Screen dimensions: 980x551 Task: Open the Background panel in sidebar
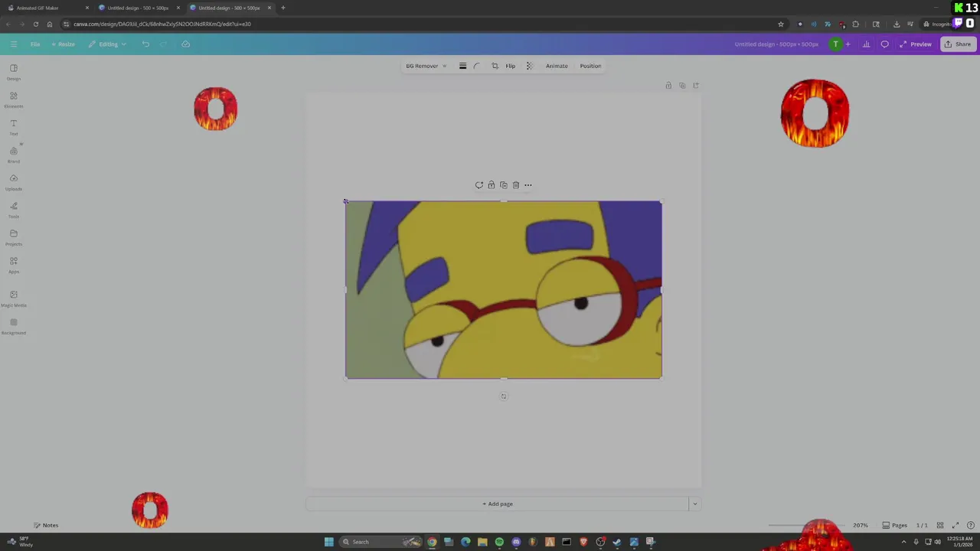tap(14, 326)
